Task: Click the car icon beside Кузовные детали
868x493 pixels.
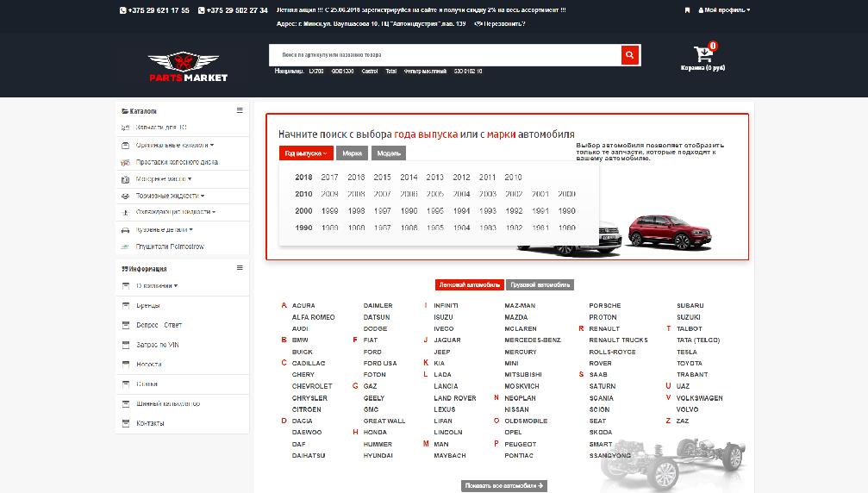Action: [125, 229]
